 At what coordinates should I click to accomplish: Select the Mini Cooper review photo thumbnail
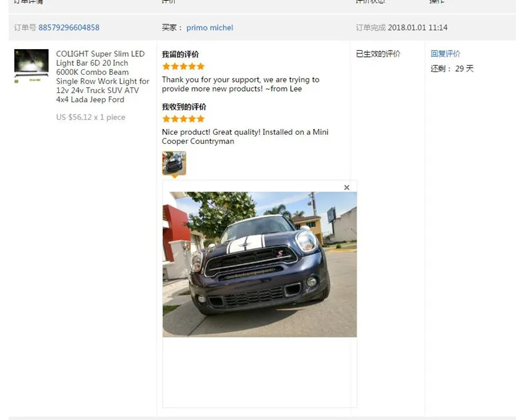click(x=174, y=163)
